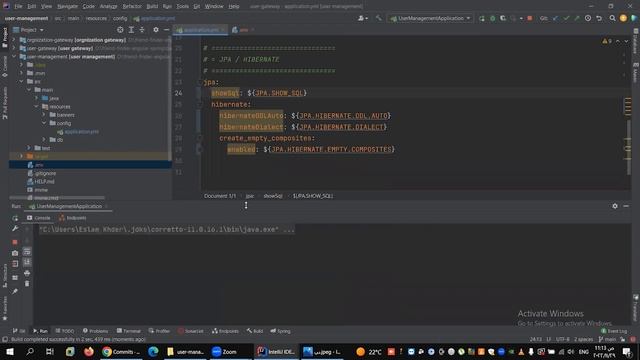The width and height of the screenshot is (640, 360).
Task: Click the locate file target icon in Project panel
Action: pos(120,30)
